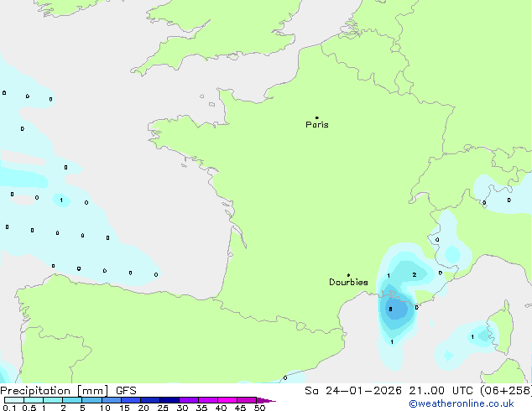Select the 15 to 20 mm legend swatch
The image size is (532, 411).
pyautogui.click(x=131, y=400)
